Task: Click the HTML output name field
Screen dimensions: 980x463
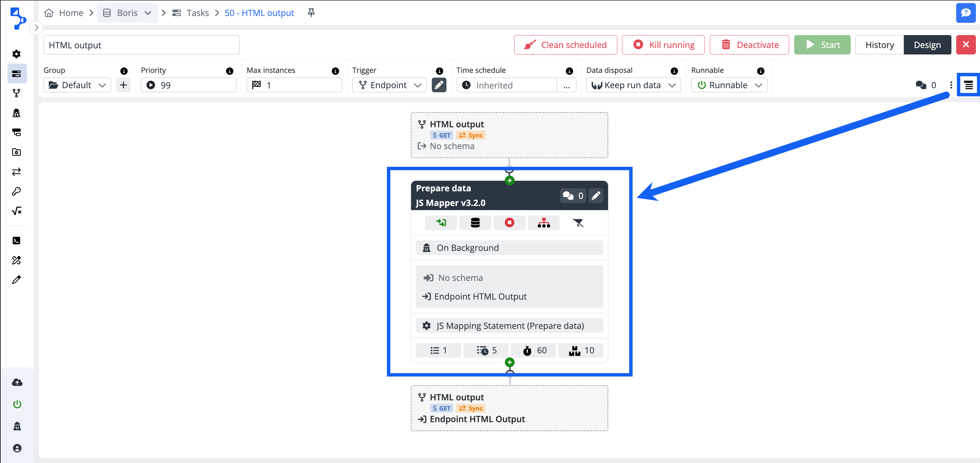Action: click(x=141, y=45)
